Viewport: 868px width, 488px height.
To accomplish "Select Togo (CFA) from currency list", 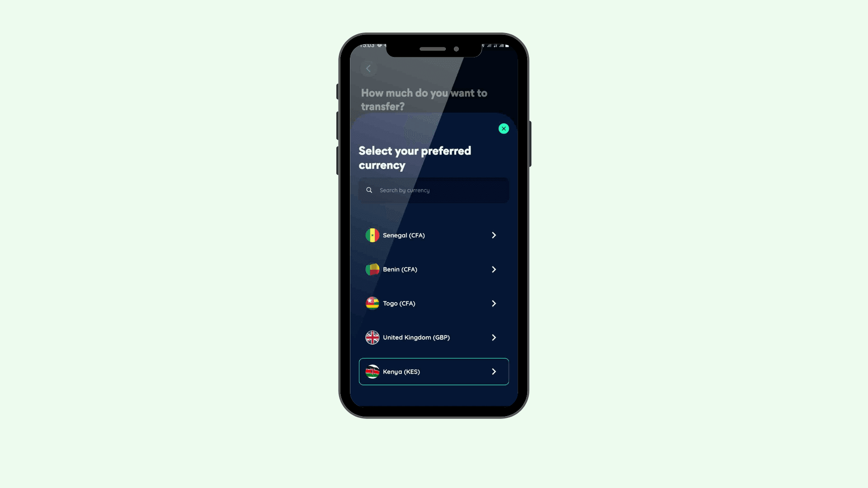I will pyautogui.click(x=434, y=303).
